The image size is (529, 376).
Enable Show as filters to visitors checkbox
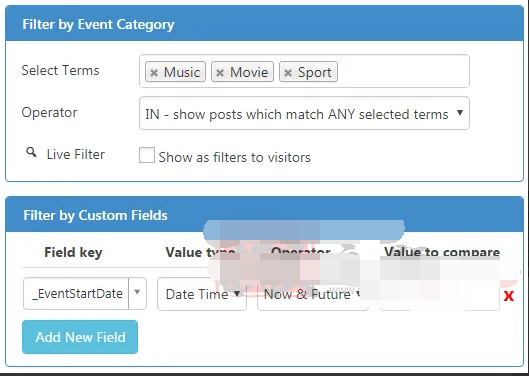(x=147, y=155)
